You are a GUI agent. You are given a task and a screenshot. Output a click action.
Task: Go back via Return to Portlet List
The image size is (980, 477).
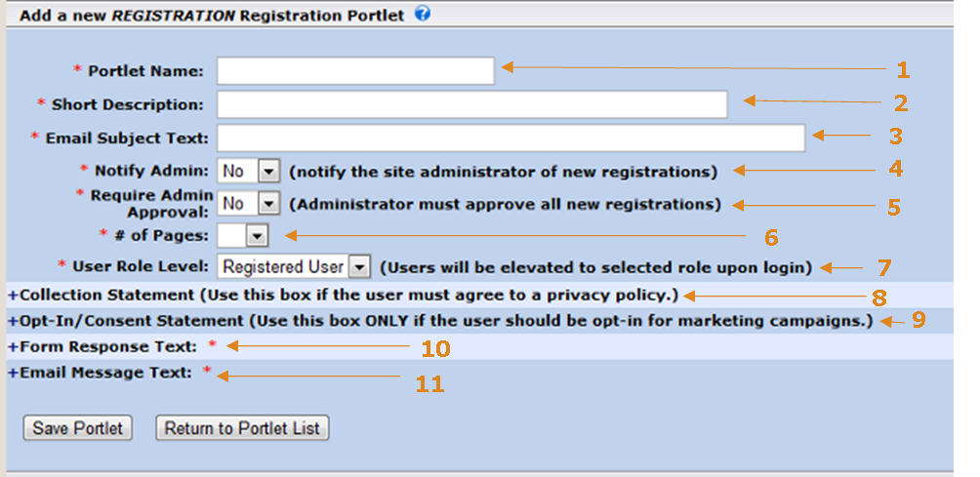click(x=242, y=428)
